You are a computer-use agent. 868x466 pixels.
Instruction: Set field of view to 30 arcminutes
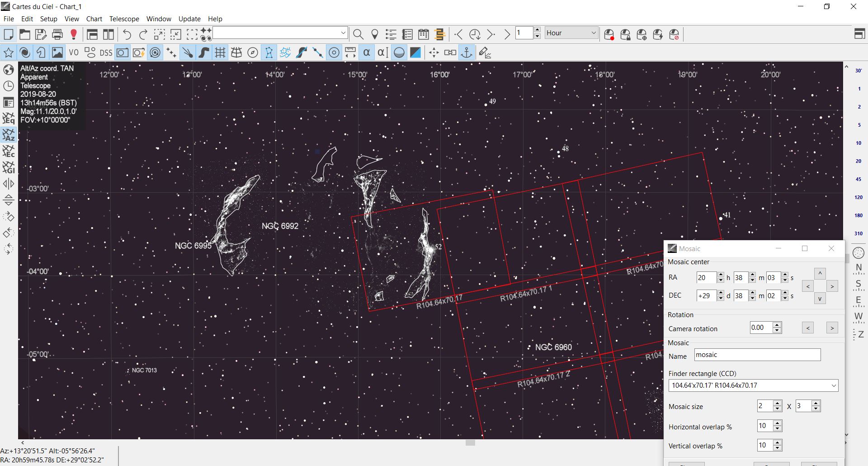[859, 71]
